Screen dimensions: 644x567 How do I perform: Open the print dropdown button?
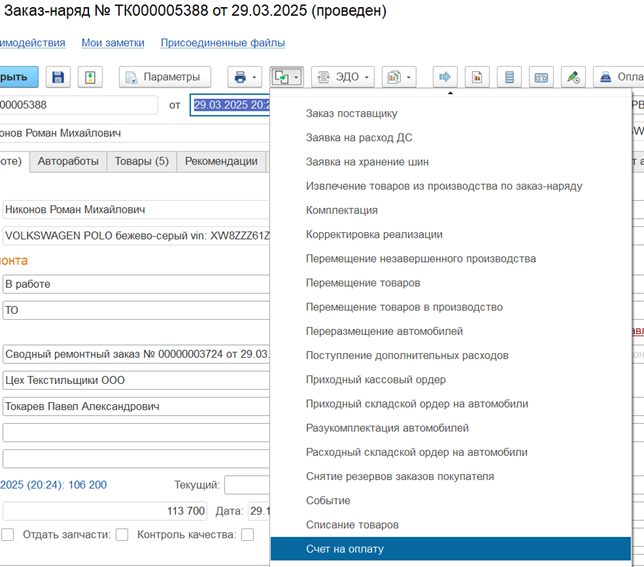(x=244, y=77)
